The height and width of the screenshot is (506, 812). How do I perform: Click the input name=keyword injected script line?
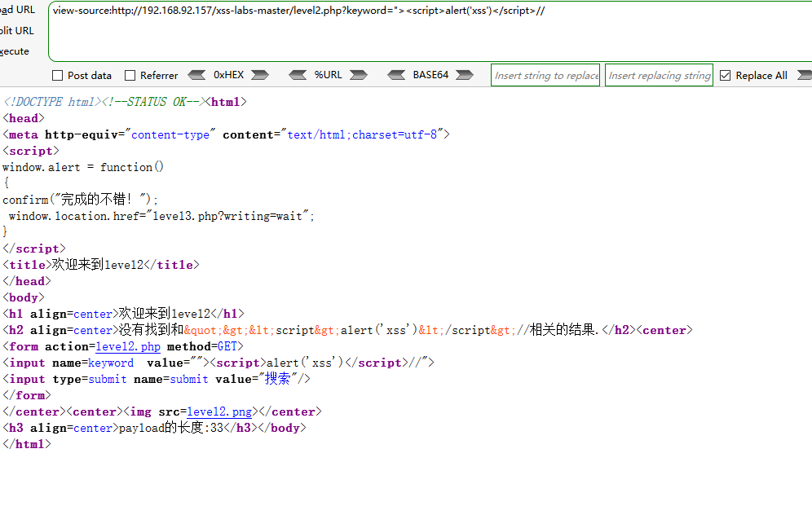[218, 363]
